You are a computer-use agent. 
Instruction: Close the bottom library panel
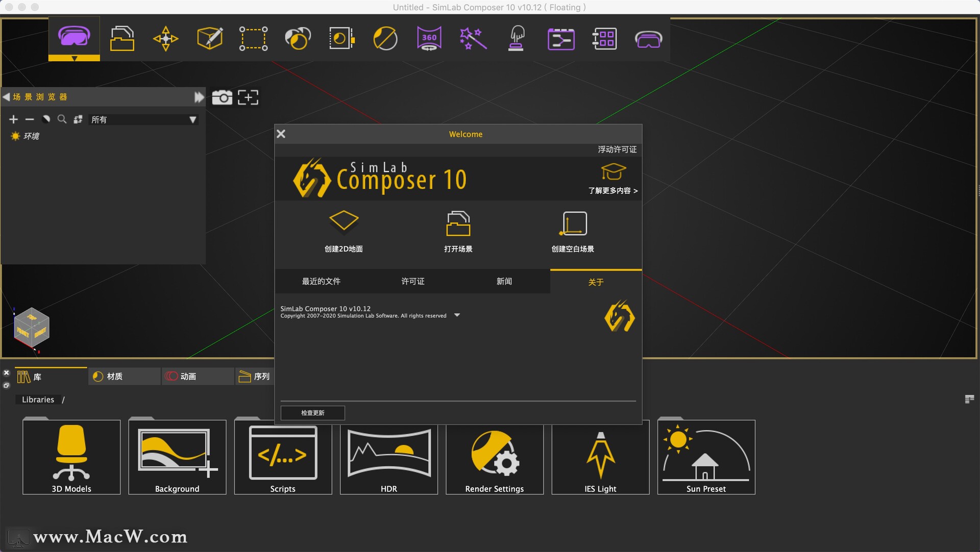coord(7,373)
